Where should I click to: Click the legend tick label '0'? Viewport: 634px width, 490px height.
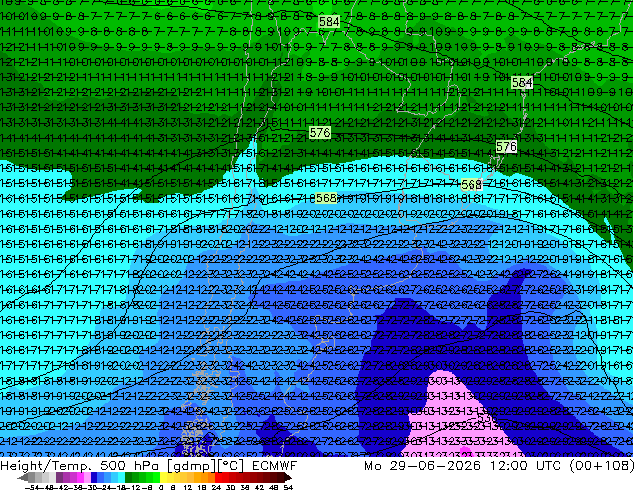click(x=161, y=487)
